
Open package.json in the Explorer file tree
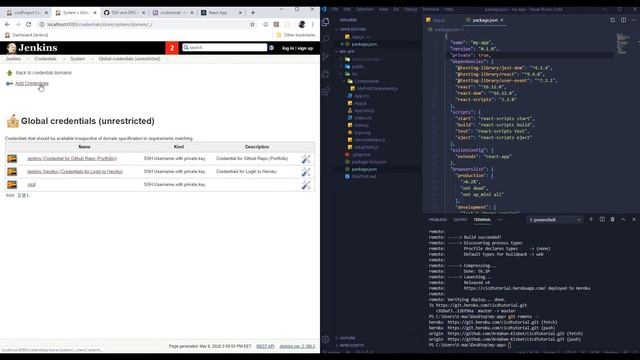pyautogui.click(x=364, y=169)
